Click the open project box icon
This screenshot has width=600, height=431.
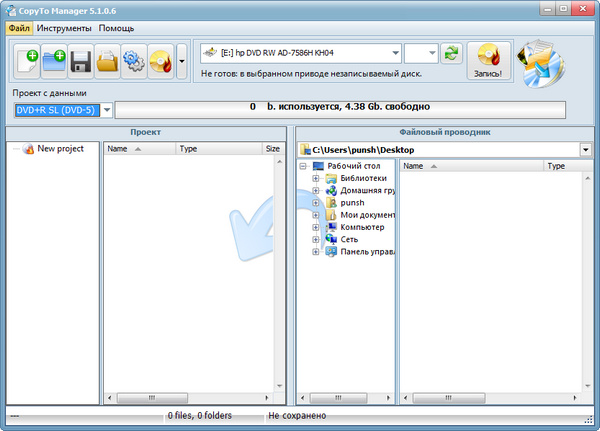[107, 62]
